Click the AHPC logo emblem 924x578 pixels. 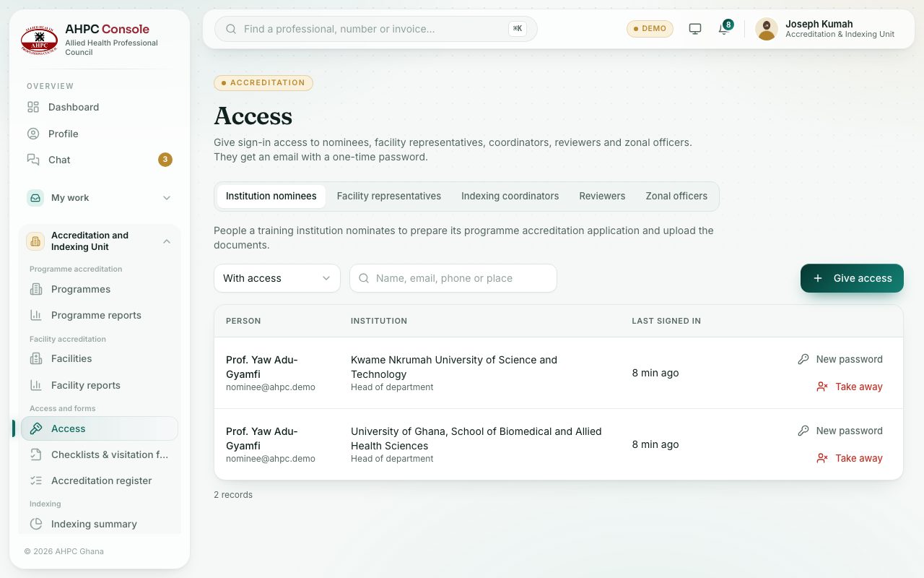click(x=39, y=40)
